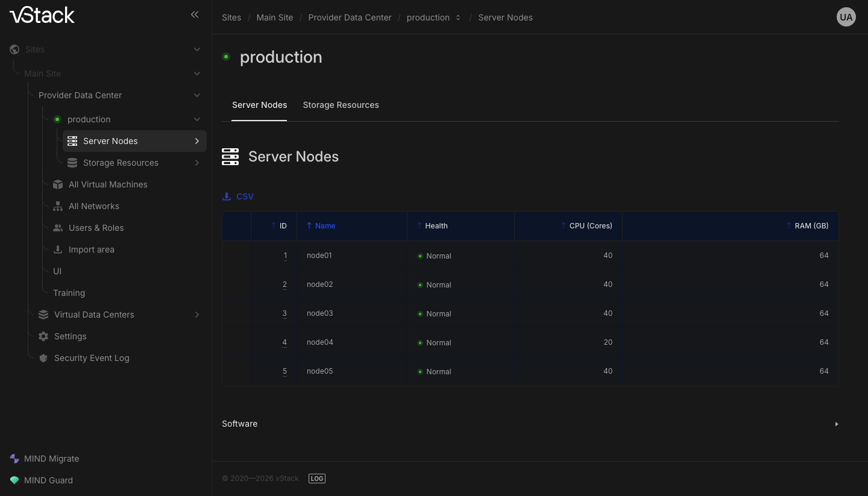868x496 pixels.
Task: Expand the Storage Resources sidebar arrow
Action: coord(197,163)
